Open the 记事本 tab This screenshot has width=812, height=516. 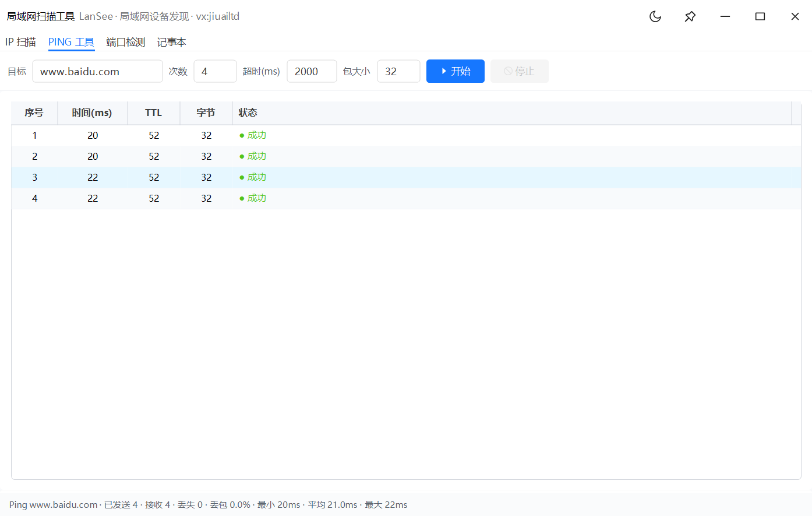pyautogui.click(x=171, y=42)
